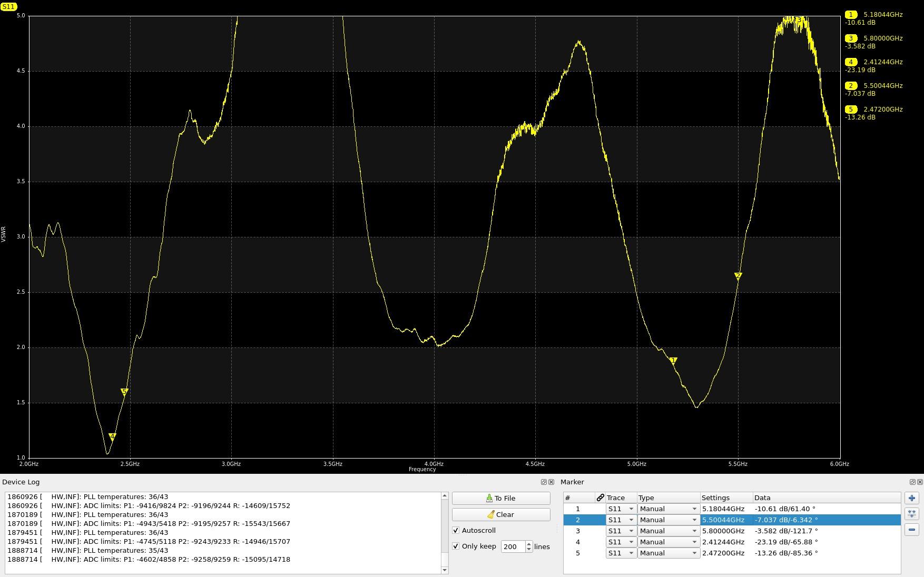The width and height of the screenshot is (924, 577).
Task: Float the Marker panel
Action: coord(913,482)
